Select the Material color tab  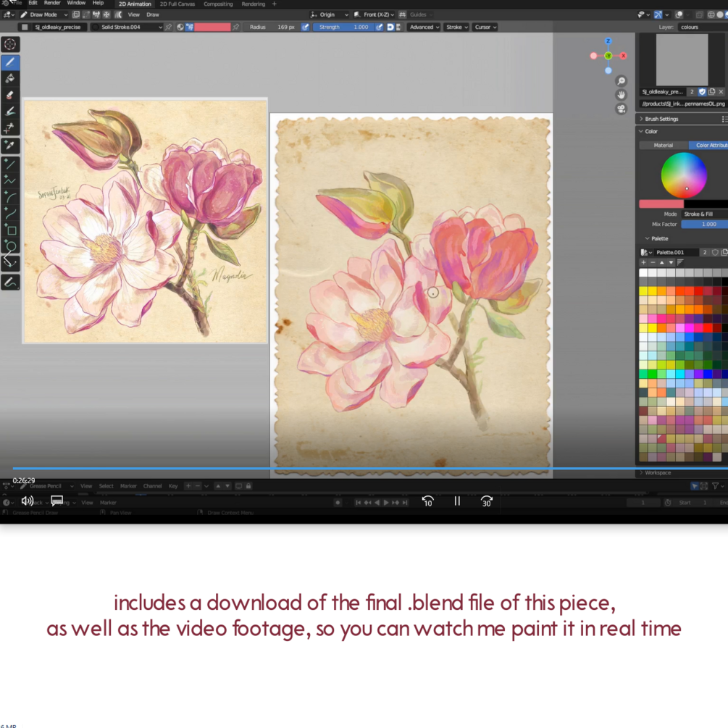click(x=663, y=146)
